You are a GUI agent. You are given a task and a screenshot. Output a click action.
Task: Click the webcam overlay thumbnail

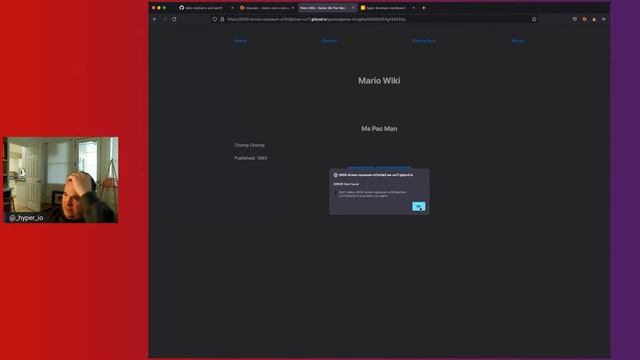(61, 180)
